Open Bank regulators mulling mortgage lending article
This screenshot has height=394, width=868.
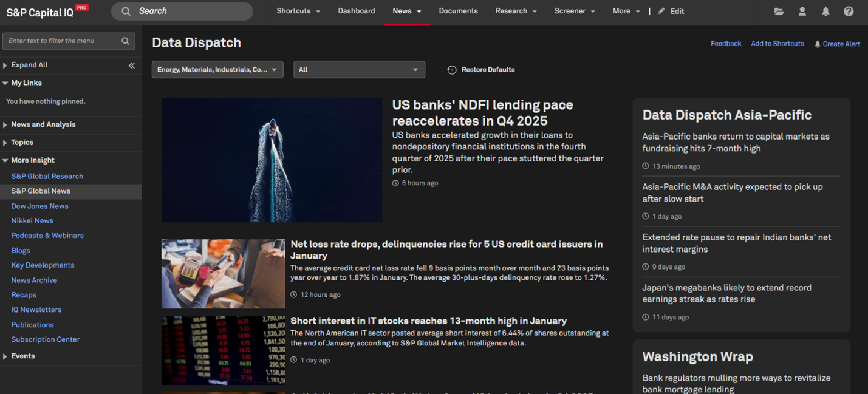[x=736, y=383]
